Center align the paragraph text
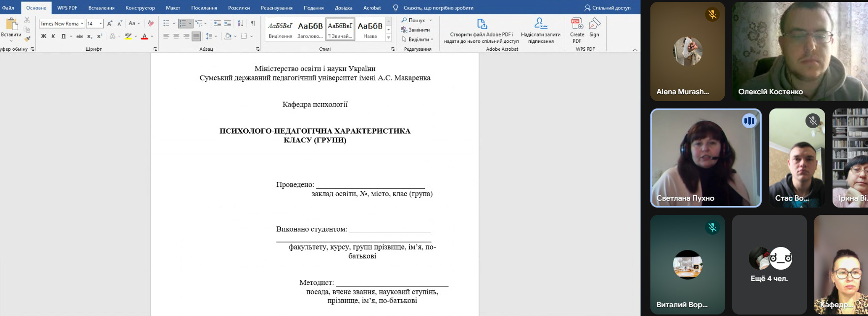This screenshot has height=316, width=868. 176,36
